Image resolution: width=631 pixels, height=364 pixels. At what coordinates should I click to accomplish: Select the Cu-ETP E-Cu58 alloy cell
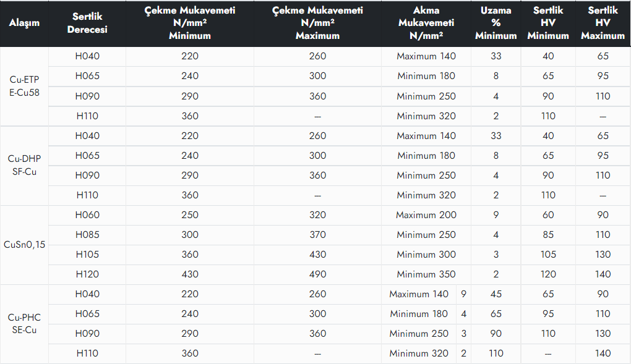[x=24, y=86]
